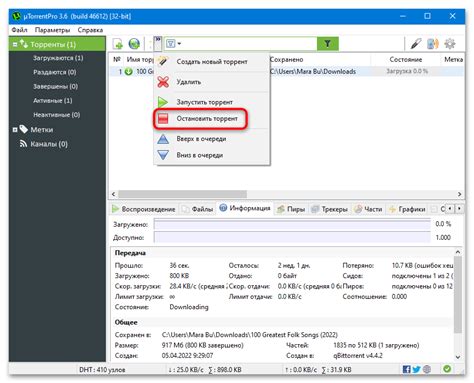
Task: Click inside the torrent search field
Action: coord(248,44)
